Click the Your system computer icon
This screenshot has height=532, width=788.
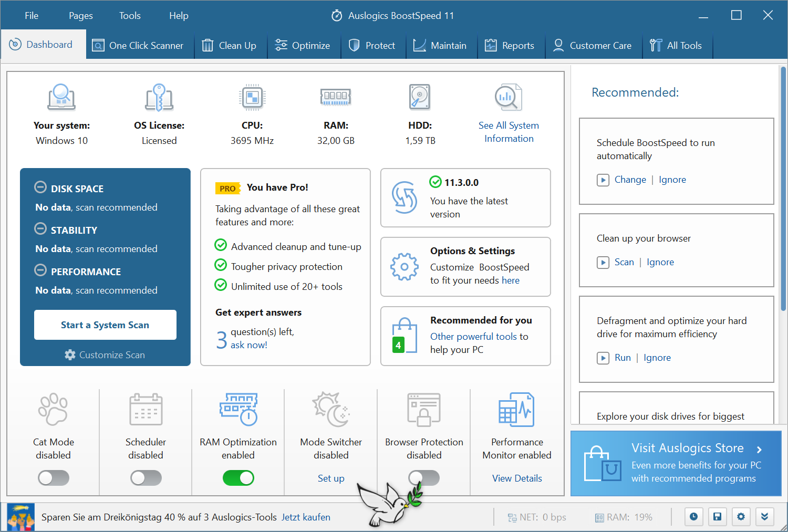pos(61,97)
